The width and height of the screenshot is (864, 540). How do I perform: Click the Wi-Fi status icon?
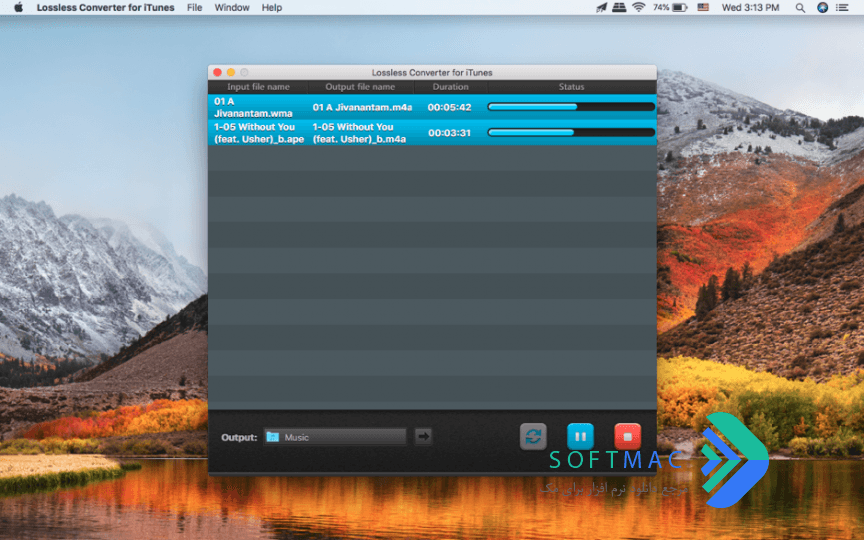point(639,7)
